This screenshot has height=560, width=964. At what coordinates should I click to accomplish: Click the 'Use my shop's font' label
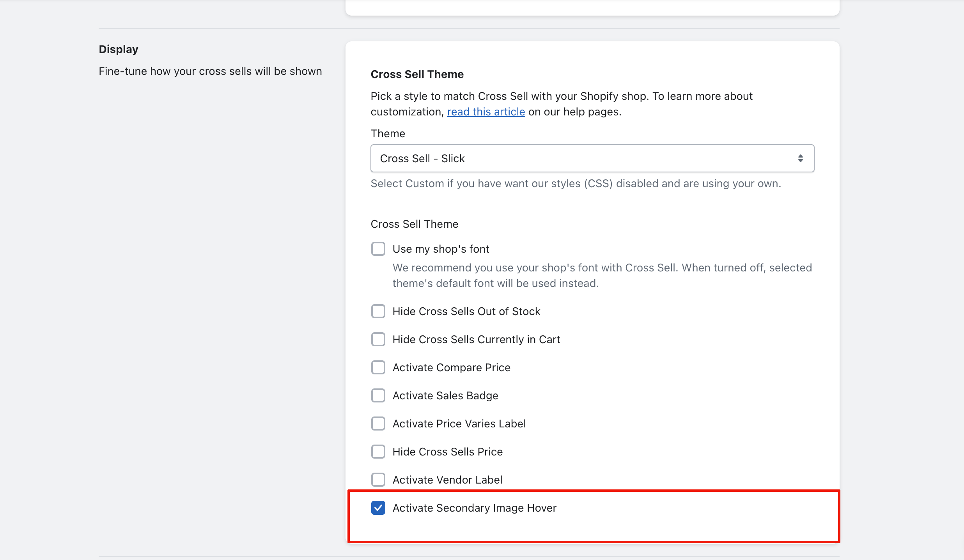[x=441, y=249]
